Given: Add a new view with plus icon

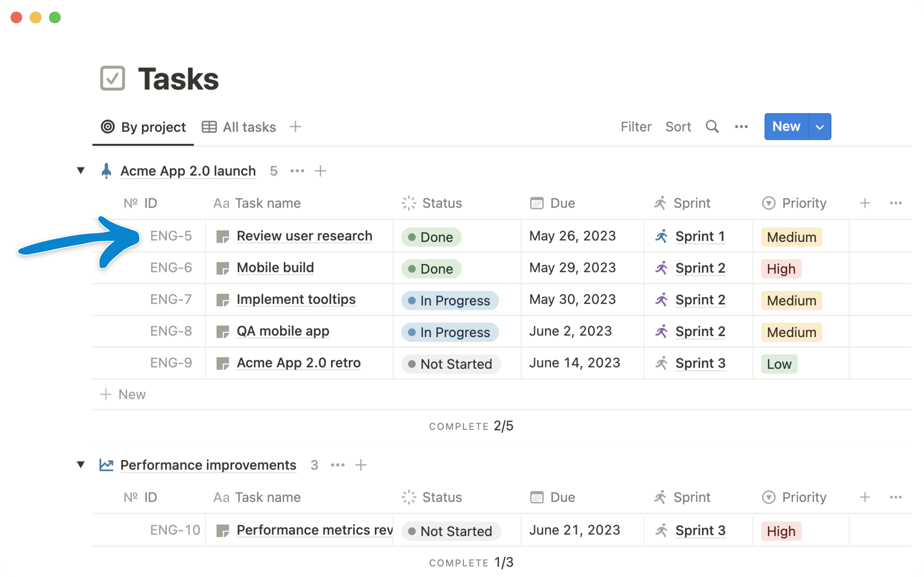Looking at the screenshot, I should coord(295,127).
